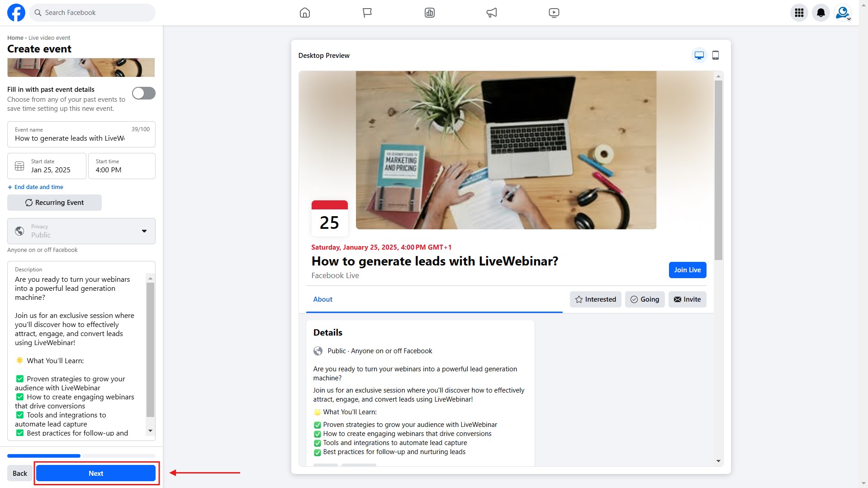The image size is (868, 488).
Task: Click the Recurring Event button
Action: tap(54, 203)
